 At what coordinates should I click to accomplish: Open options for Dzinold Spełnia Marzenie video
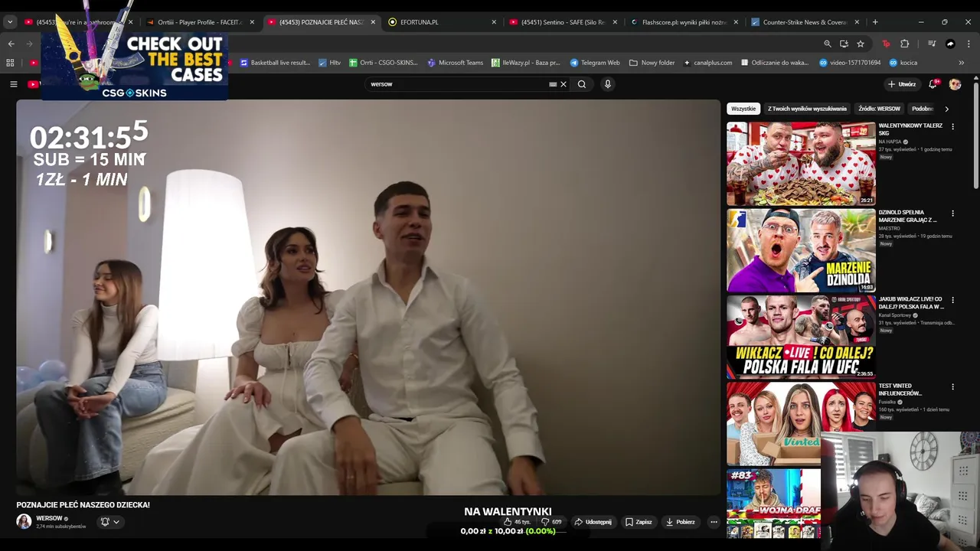[x=952, y=214]
